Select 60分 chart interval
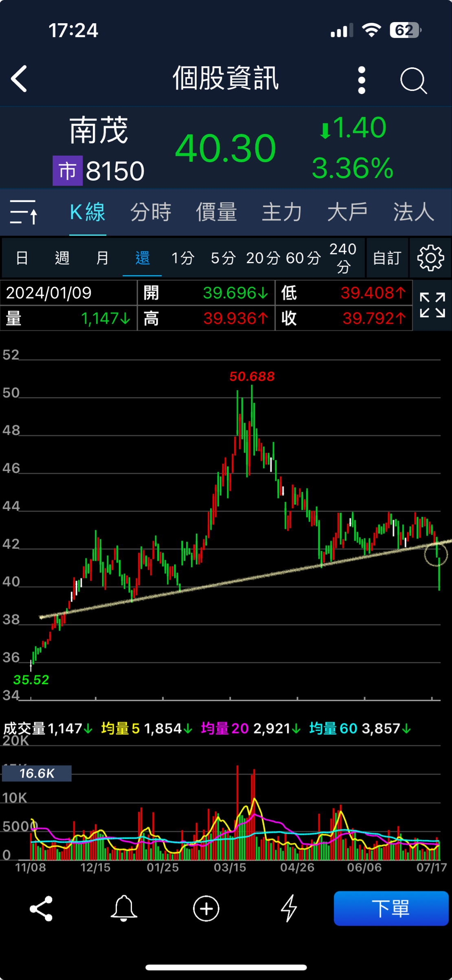 pos(303,258)
